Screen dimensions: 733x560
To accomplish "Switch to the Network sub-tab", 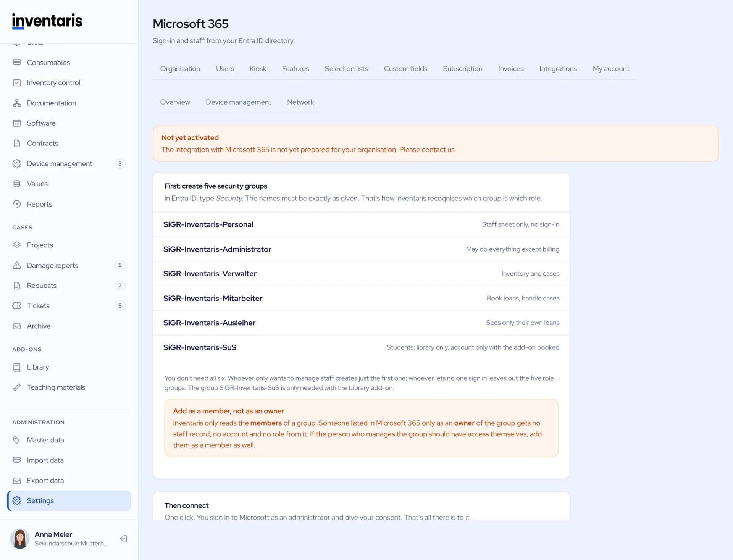I will point(300,102).
